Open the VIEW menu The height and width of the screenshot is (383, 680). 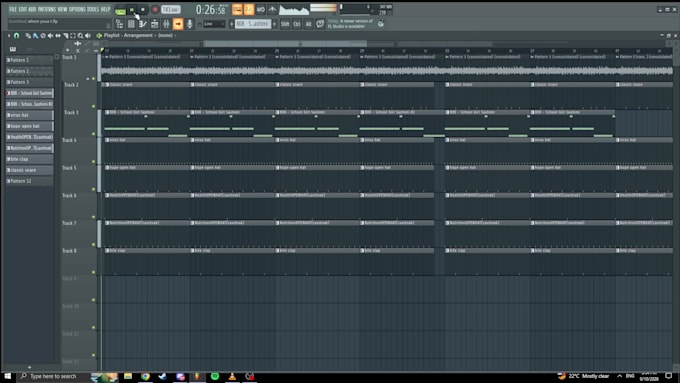(x=62, y=9)
